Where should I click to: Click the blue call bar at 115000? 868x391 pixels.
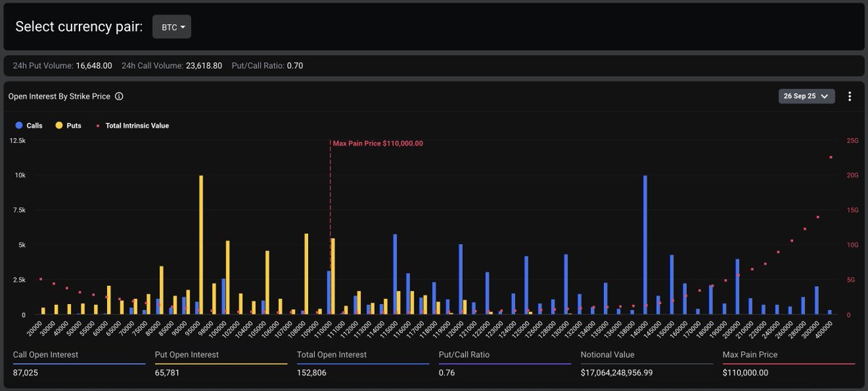(x=395, y=274)
